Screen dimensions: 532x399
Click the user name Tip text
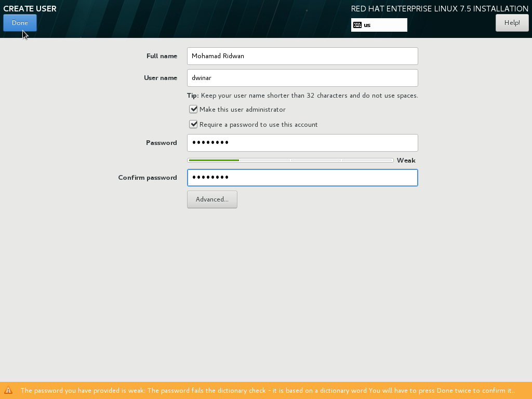[302, 96]
